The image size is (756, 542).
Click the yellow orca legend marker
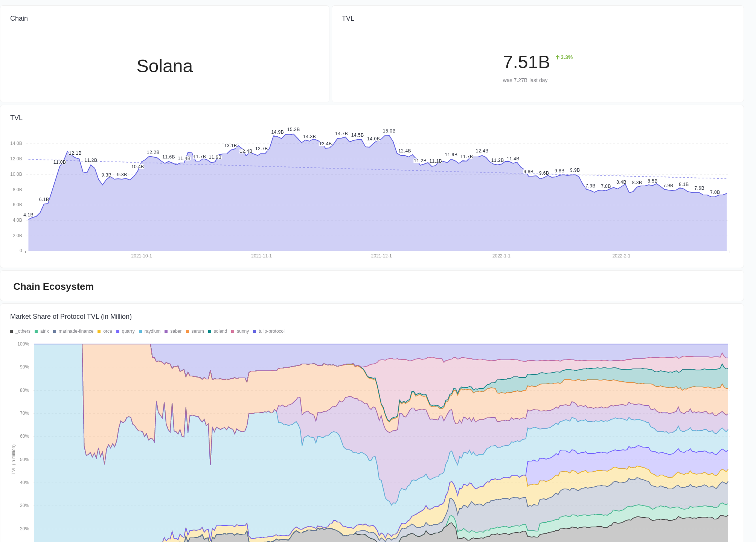tap(99, 331)
